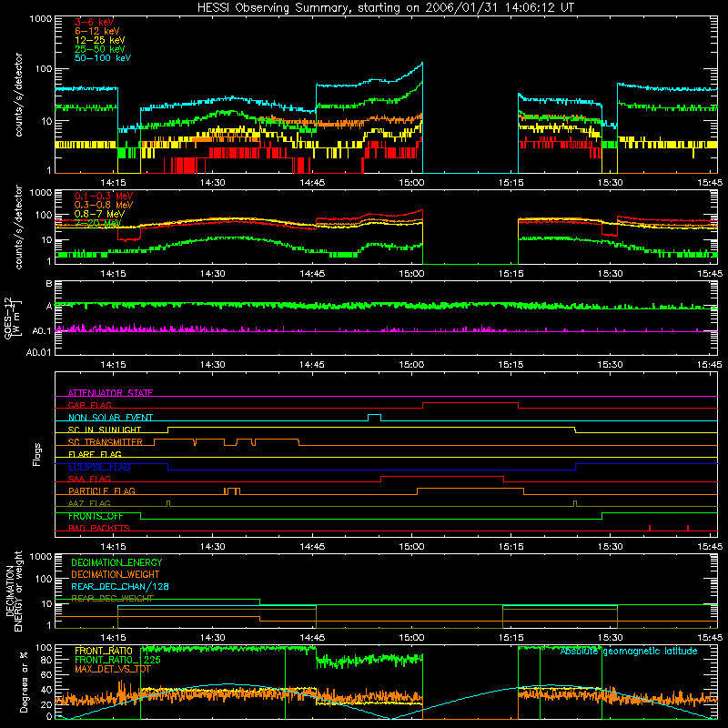Click the 7-20 MeV legend label
The height and width of the screenshot is (728, 728).
(97, 223)
